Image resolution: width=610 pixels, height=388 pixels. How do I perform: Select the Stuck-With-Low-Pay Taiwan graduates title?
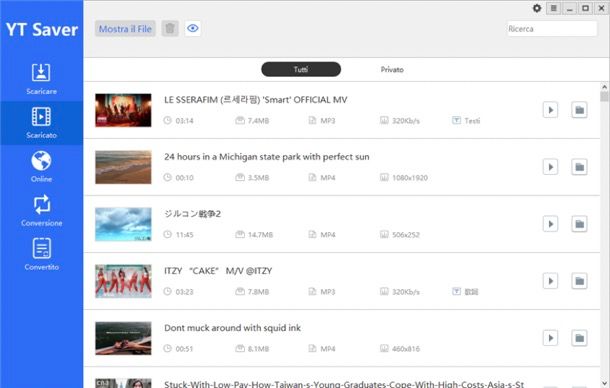pyautogui.click(x=344, y=384)
